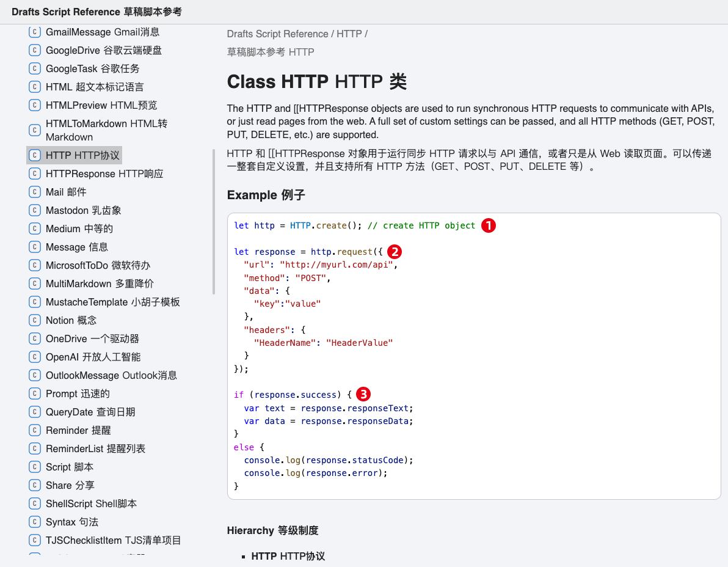This screenshot has width=728, height=567.
Task: Open Reminder class reference
Action: point(78,431)
